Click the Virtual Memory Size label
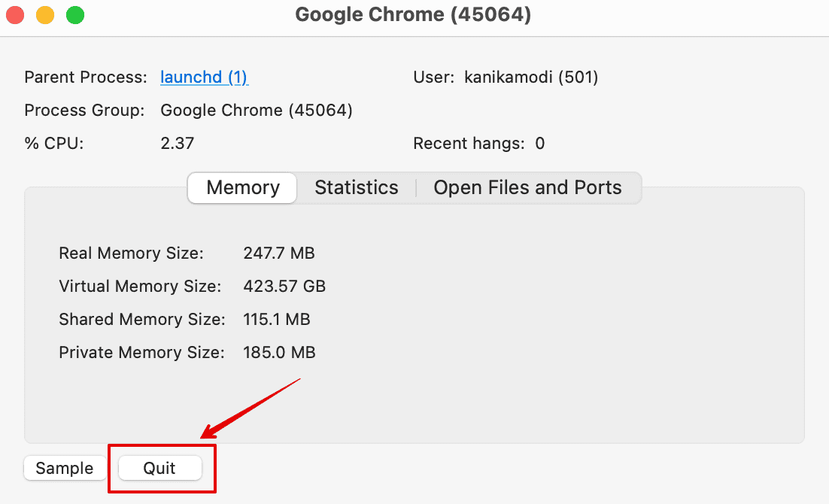 point(140,287)
